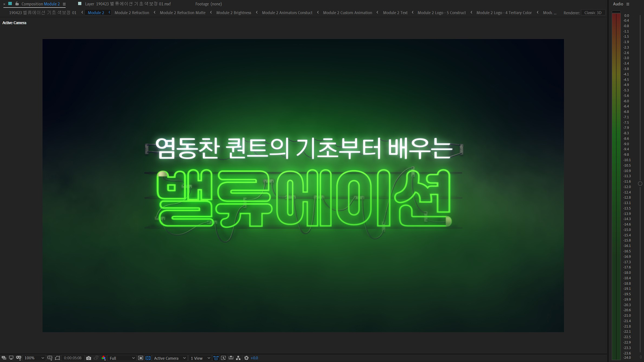Toggle pixel aspect ratio correction
The height and width of the screenshot is (362, 644).
216,358
